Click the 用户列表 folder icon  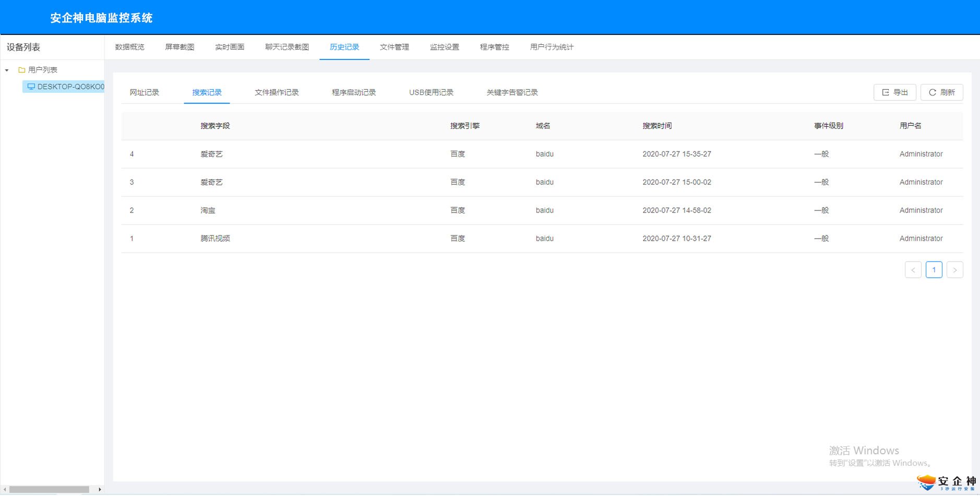[x=22, y=70]
